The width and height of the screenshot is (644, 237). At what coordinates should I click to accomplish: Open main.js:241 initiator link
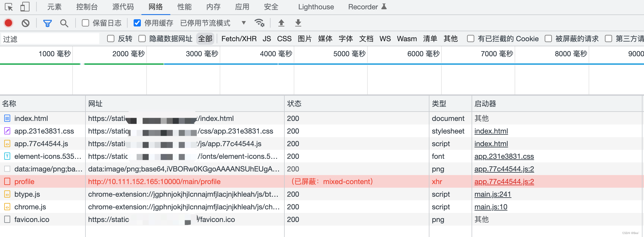(493, 194)
